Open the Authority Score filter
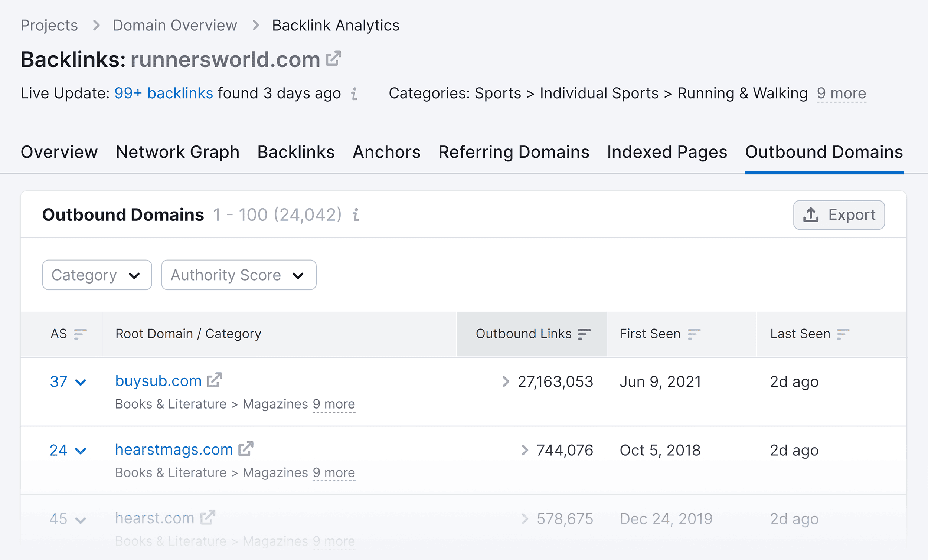928x560 pixels. click(x=238, y=275)
